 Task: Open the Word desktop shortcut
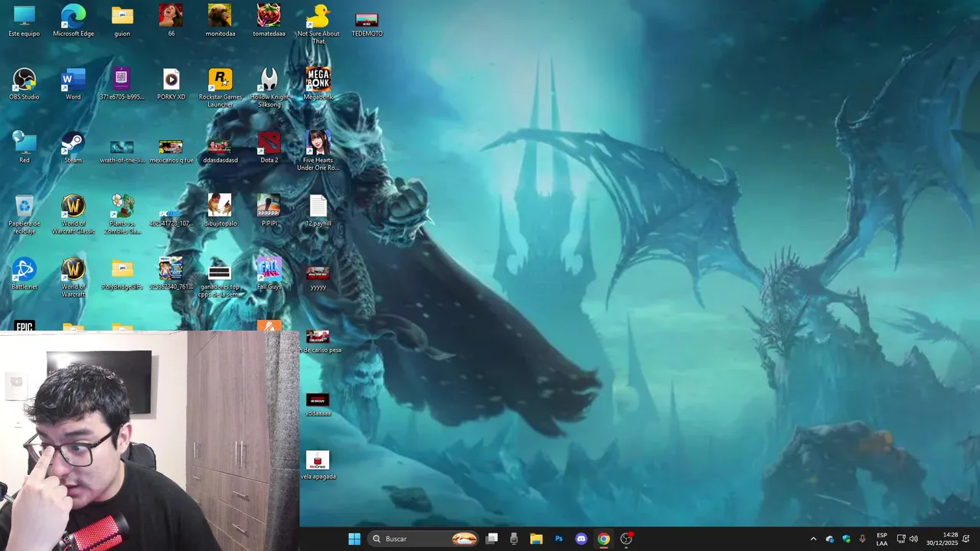pos(73,84)
